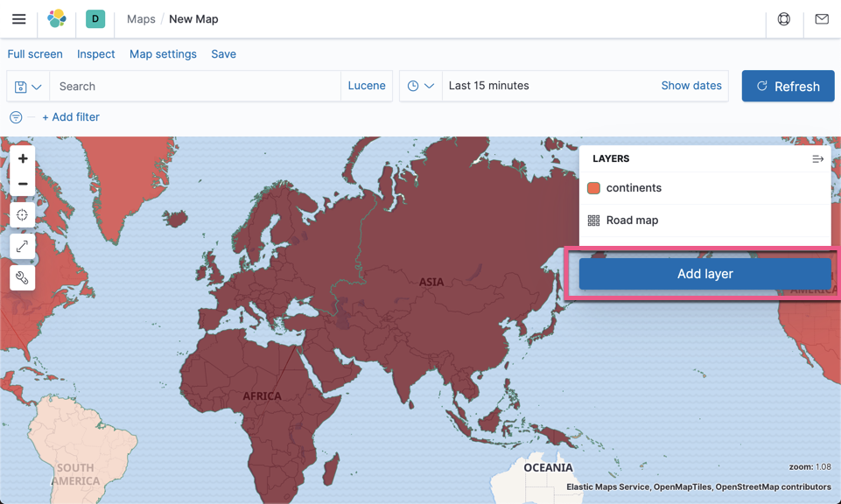Open the newsfeed mail icon
The height and width of the screenshot is (504, 841).
click(x=822, y=18)
